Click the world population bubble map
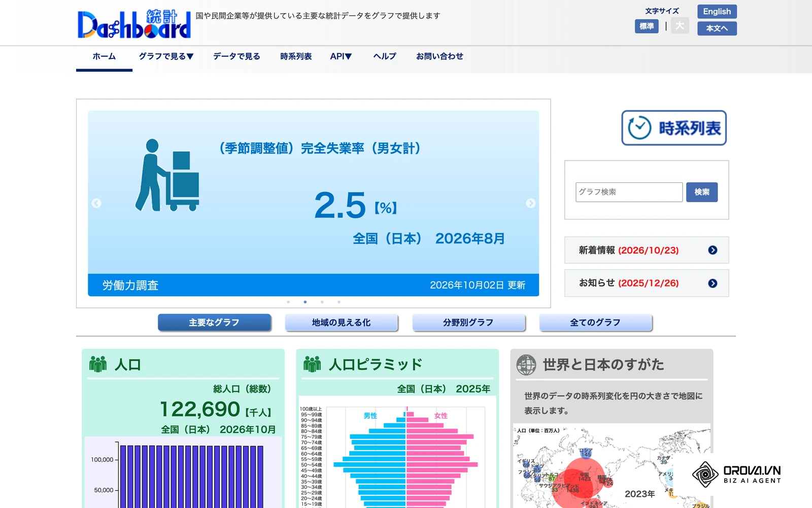 pyautogui.click(x=611, y=465)
